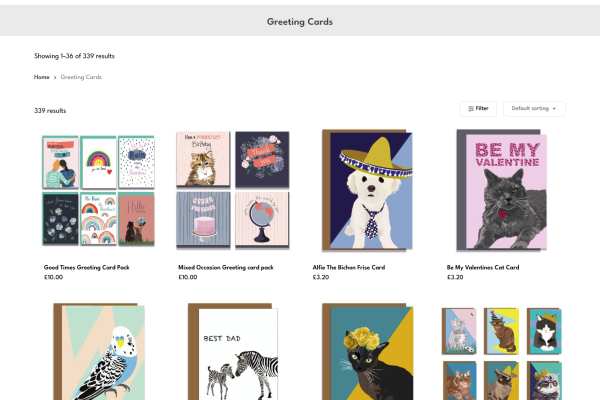Click the Default sorting dropdown arrow
Viewport: 600px width, 400px height.
tap(555, 108)
